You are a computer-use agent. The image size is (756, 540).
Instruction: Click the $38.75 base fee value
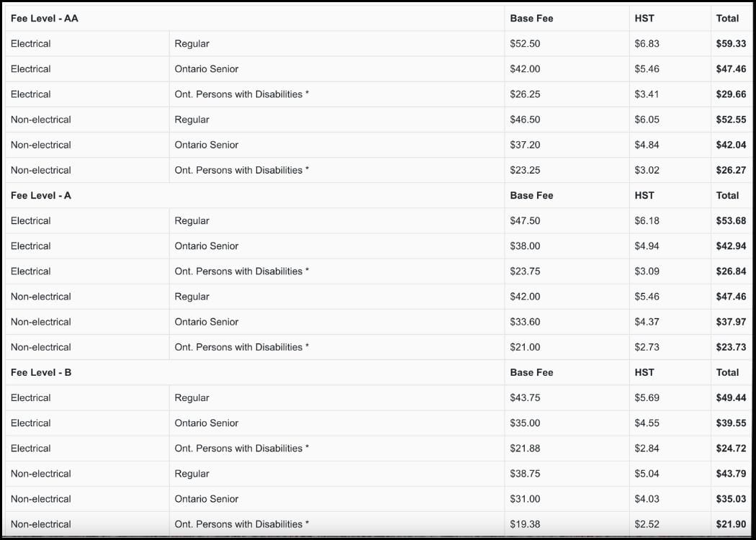click(x=525, y=474)
